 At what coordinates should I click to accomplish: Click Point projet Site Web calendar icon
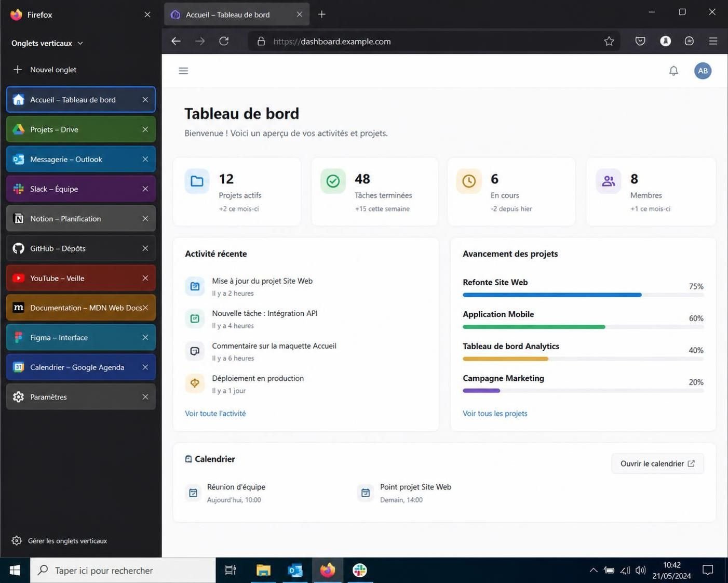coord(366,493)
